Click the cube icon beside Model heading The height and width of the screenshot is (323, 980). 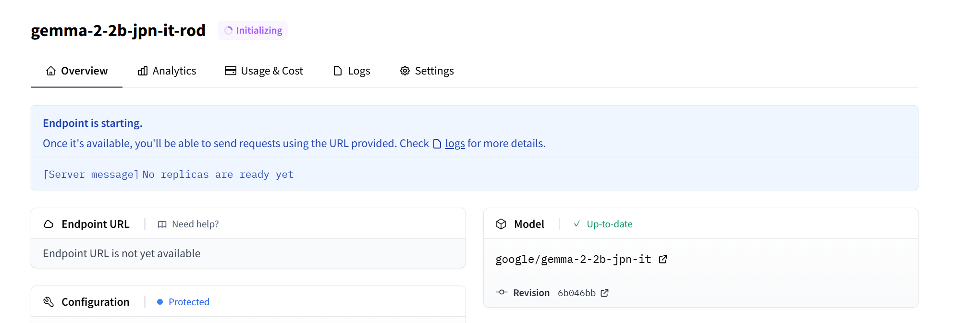501,224
